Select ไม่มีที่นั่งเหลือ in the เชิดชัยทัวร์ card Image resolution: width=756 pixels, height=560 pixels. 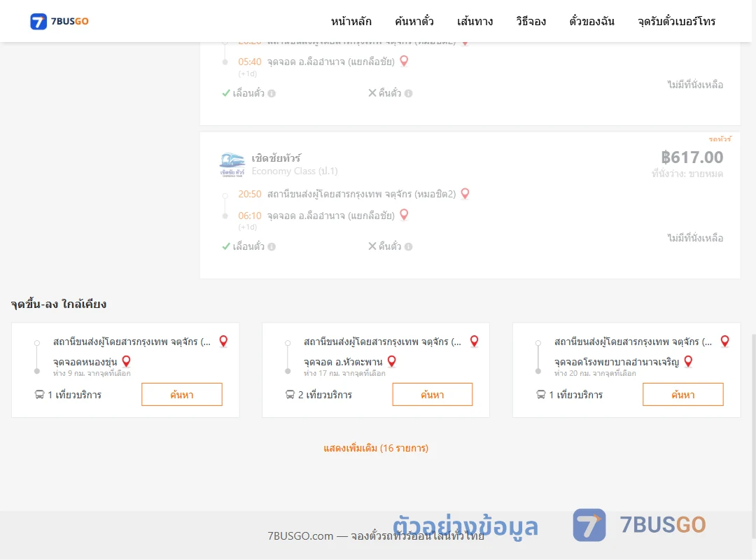[695, 238]
